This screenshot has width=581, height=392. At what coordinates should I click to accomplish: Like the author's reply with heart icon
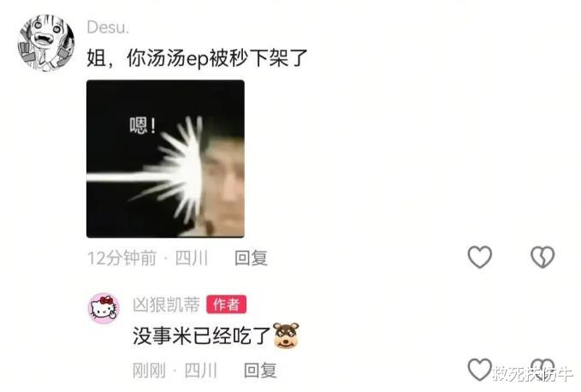coord(479,370)
